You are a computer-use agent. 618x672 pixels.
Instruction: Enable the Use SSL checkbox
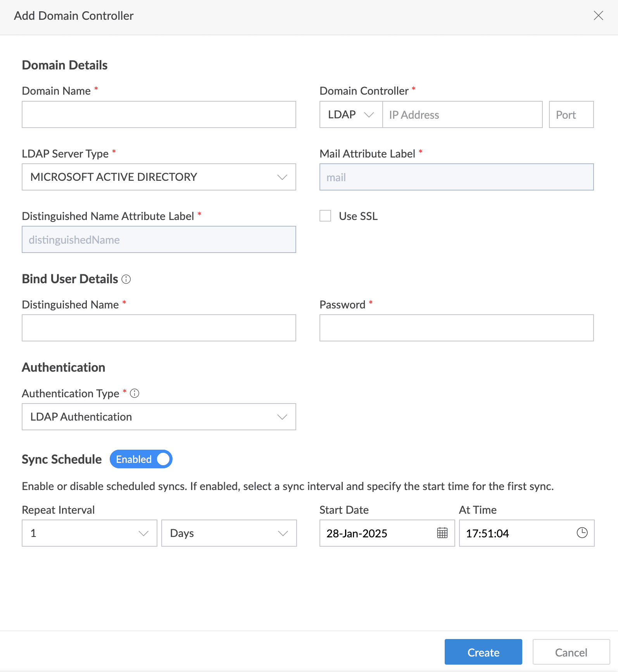point(325,216)
